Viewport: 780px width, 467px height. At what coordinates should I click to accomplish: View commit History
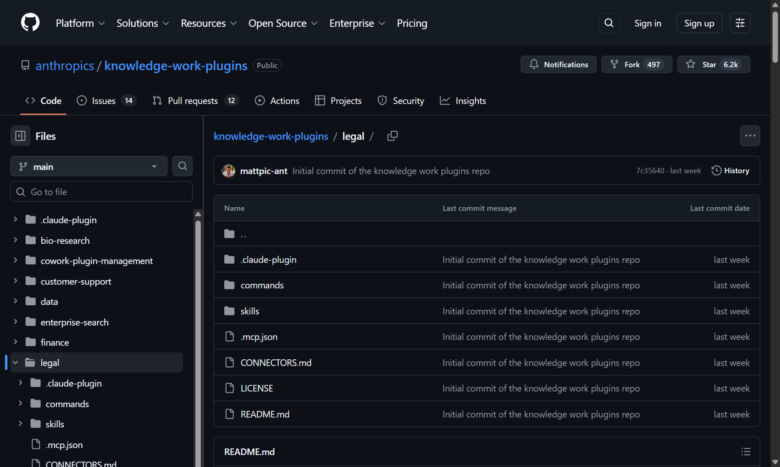click(x=730, y=171)
